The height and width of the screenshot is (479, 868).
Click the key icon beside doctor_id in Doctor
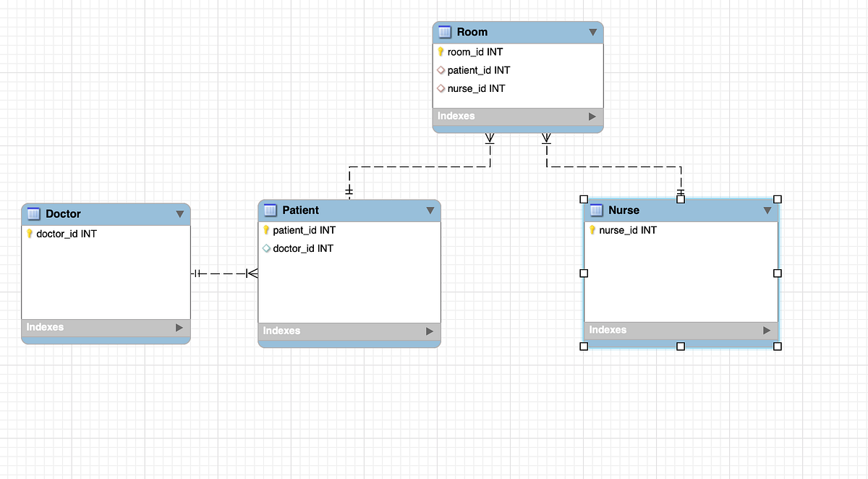[x=30, y=234]
